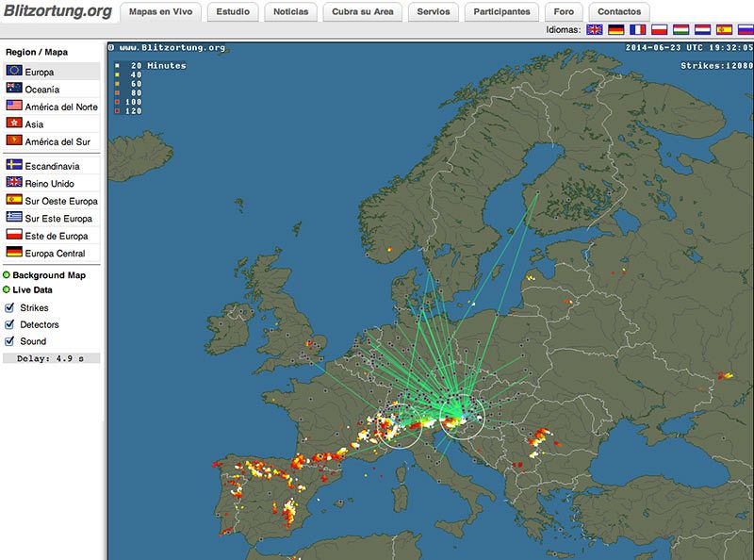
Task: Switch to Russian via the flag icon
Action: pos(746,30)
